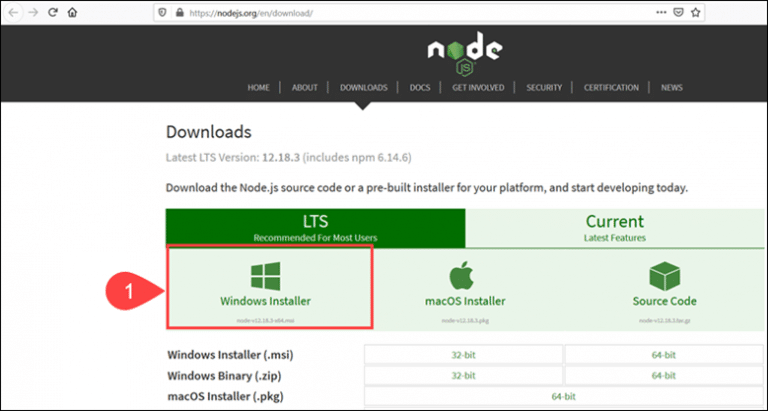Image resolution: width=768 pixels, height=411 pixels.
Task: Click the browser Back arrow
Action: 13,13
